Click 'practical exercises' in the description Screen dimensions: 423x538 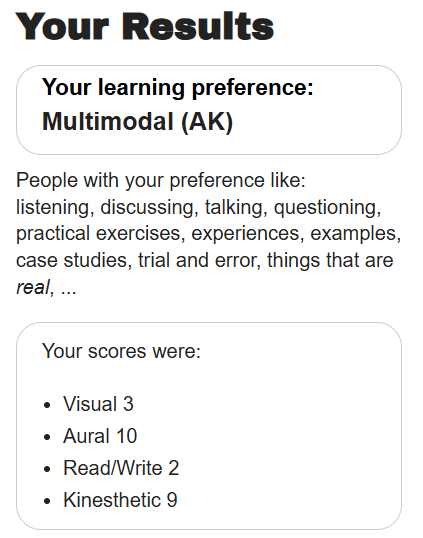pos(98,234)
